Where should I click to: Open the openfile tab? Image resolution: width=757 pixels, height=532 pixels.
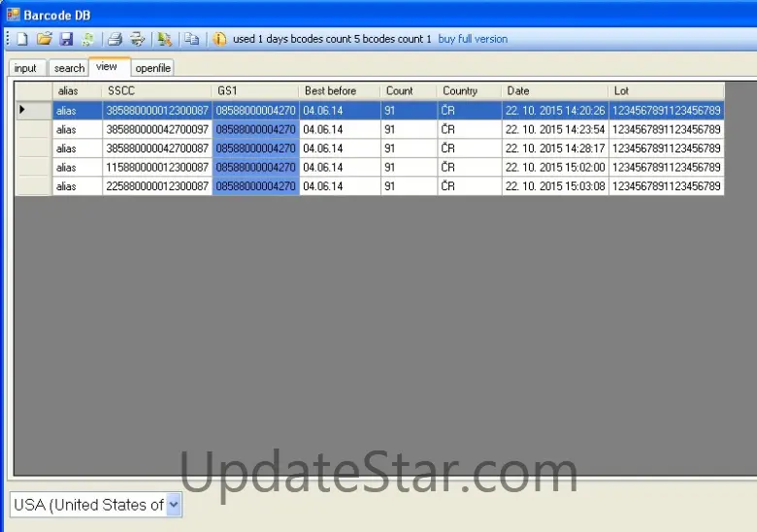pyautogui.click(x=153, y=68)
